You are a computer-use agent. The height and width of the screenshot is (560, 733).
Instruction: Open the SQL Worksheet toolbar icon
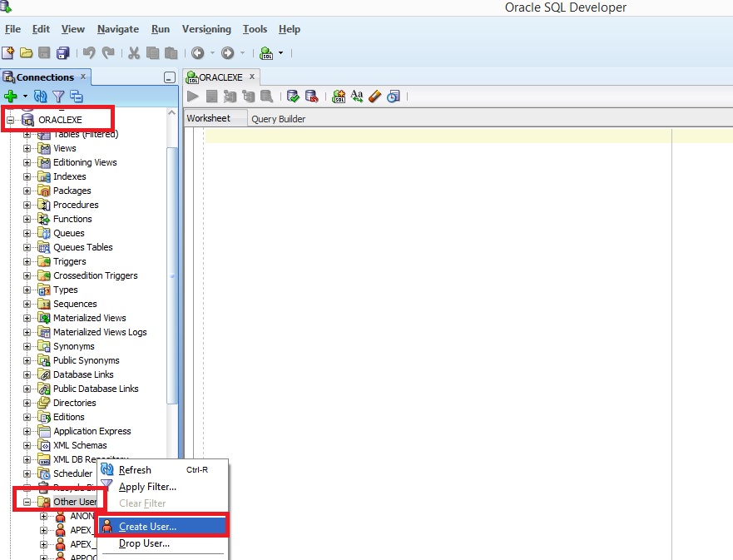tap(266, 52)
